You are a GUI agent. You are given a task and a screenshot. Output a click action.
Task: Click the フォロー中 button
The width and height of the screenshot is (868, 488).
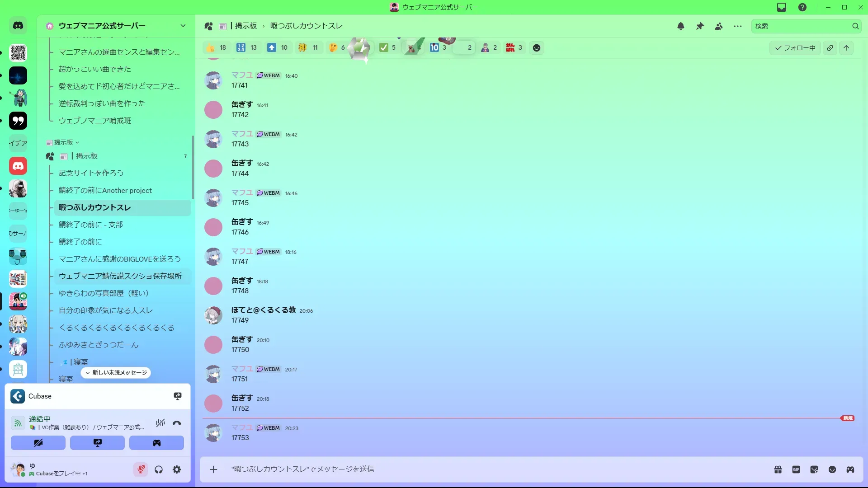coord(795,48)
